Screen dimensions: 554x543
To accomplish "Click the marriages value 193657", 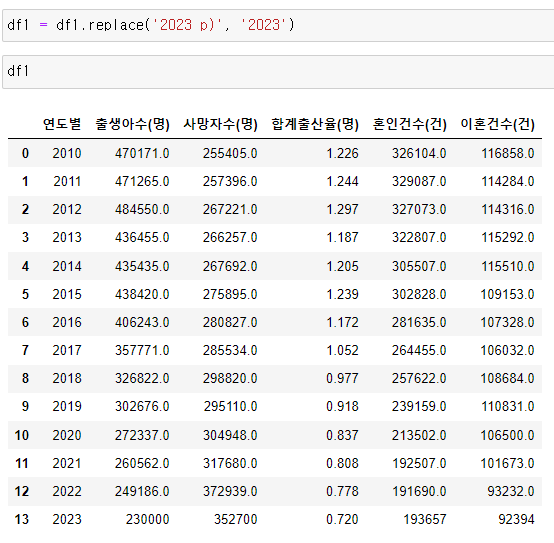I will [425, 519].
